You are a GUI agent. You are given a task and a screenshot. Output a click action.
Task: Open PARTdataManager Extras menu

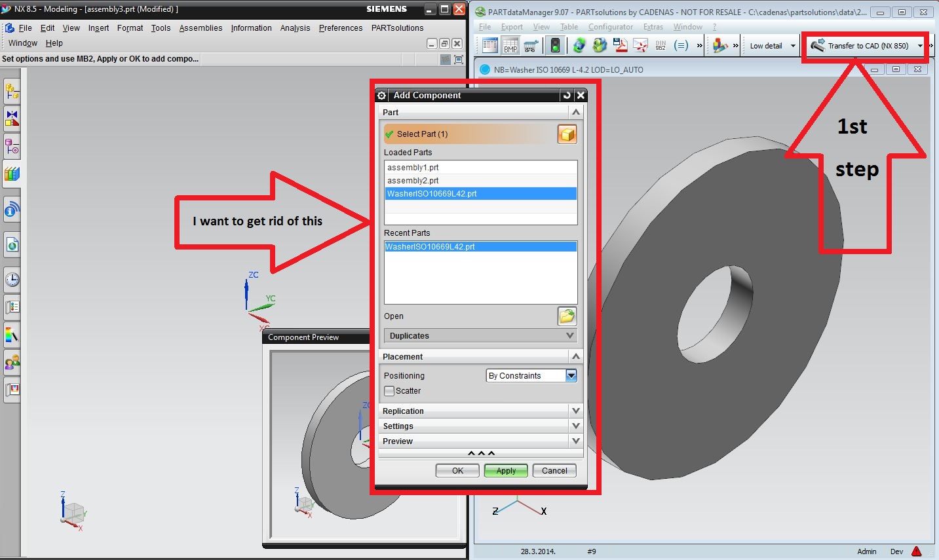(x=653, y=27)
